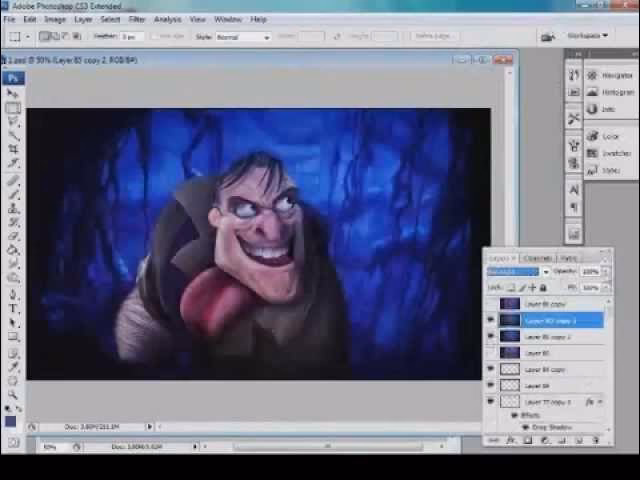Show the topmost Layer 83 copy layer

tap(491, 304)
